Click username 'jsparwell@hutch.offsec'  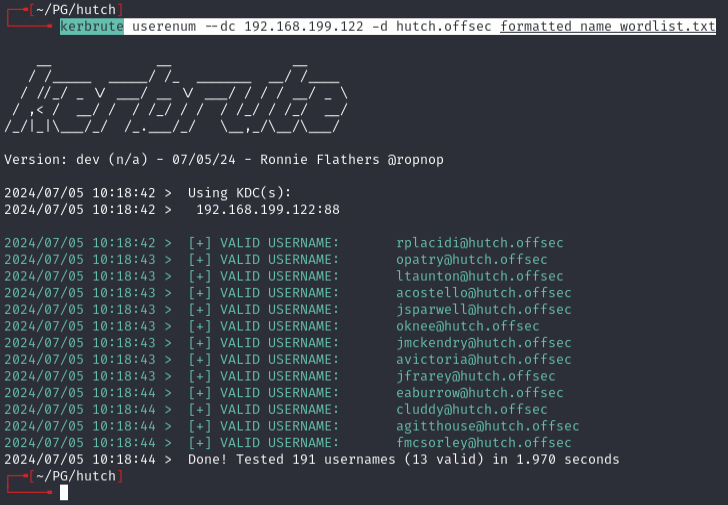coord(484,310)
